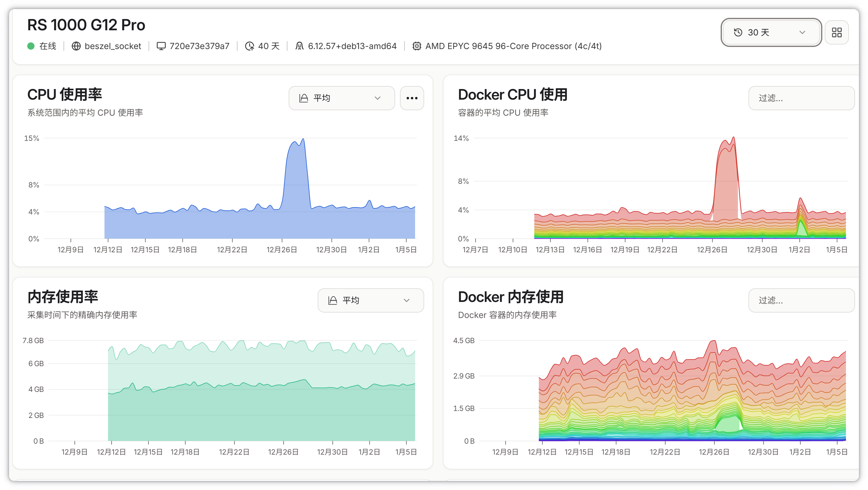
Task: Open the CPU chart three-dots menu
Action: [x=412, y=98]
